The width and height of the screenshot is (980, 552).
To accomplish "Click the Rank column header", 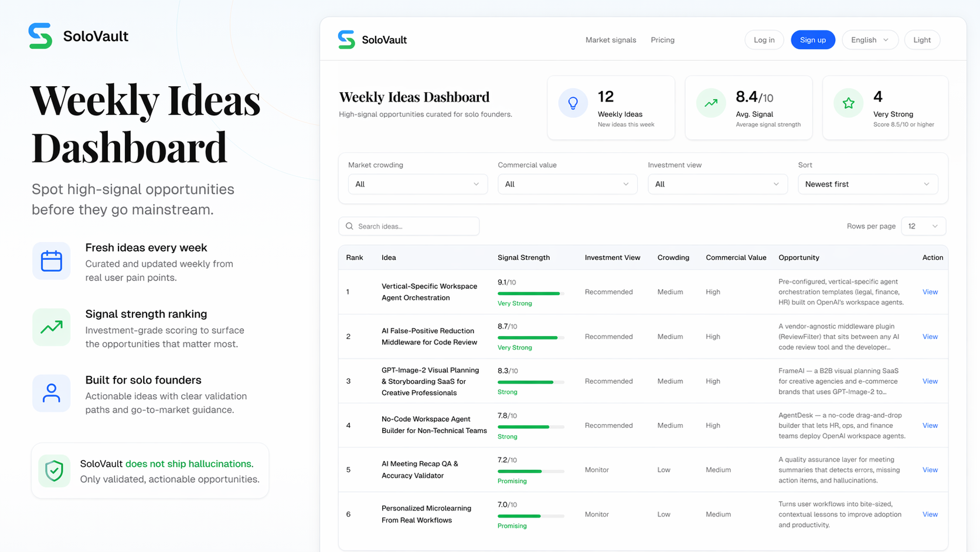I will pos(355,258).
